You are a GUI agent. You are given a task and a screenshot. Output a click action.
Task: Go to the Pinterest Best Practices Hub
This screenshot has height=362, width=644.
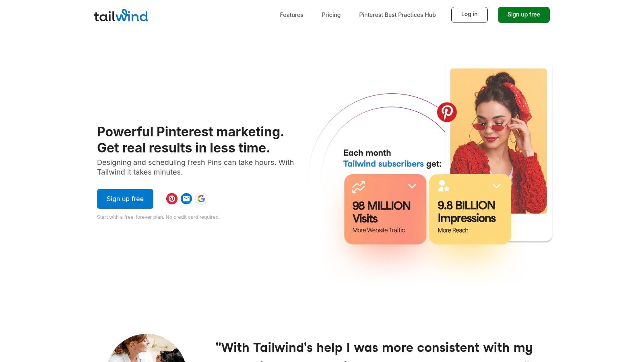397,15
